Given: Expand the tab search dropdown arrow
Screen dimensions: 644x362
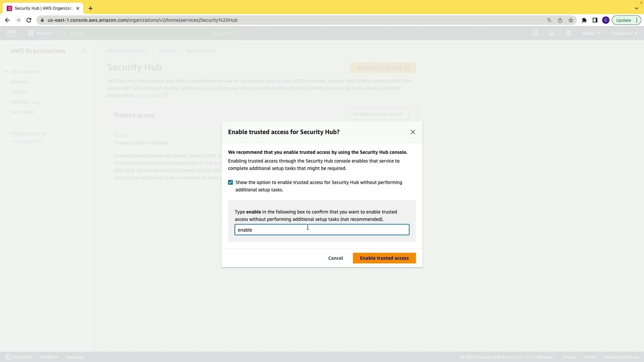Looking at the screenshot, I should pyautogui.click(x=637, y=8).
